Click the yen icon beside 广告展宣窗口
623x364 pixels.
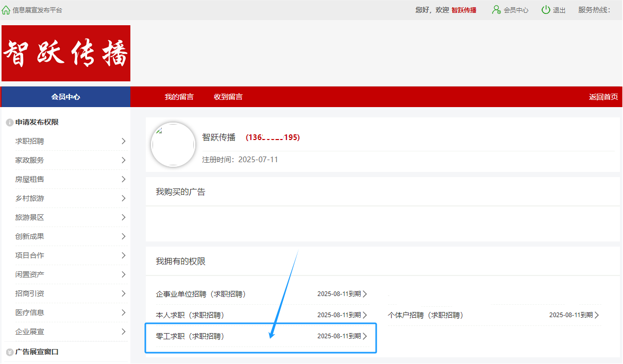(x=9, y=352)
